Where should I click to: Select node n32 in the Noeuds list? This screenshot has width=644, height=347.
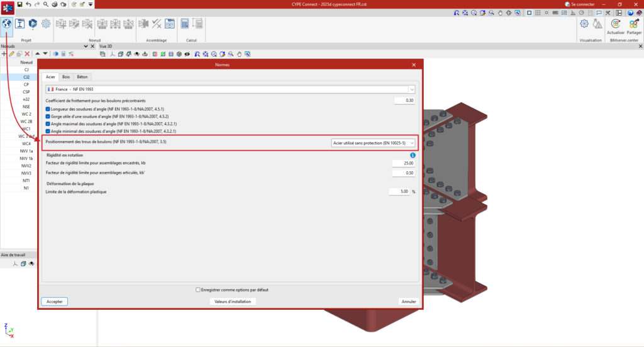[x=26, y=100]
